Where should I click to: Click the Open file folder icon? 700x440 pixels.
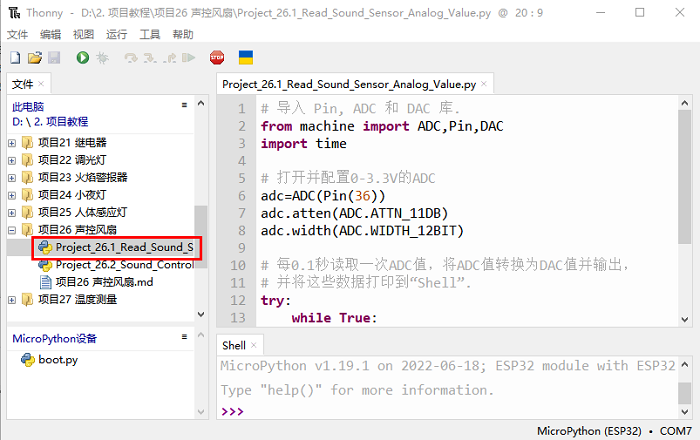click(x=34, y=59)
